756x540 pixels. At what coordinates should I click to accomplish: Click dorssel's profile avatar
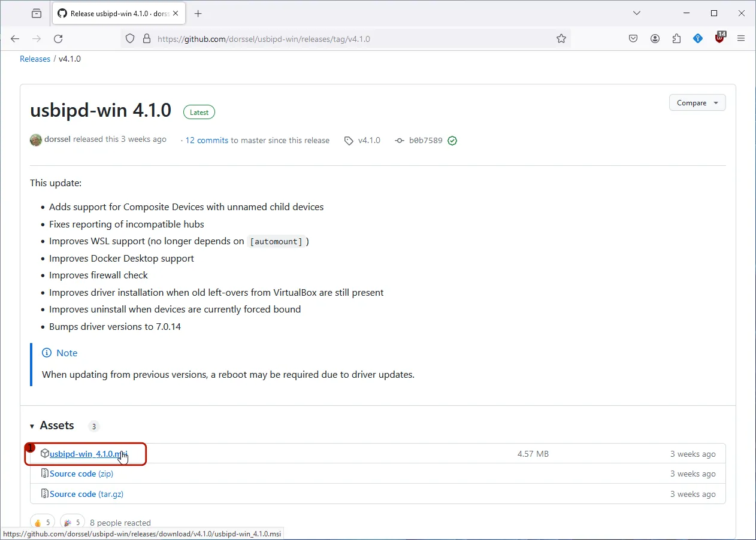click(x=36, y=139)
